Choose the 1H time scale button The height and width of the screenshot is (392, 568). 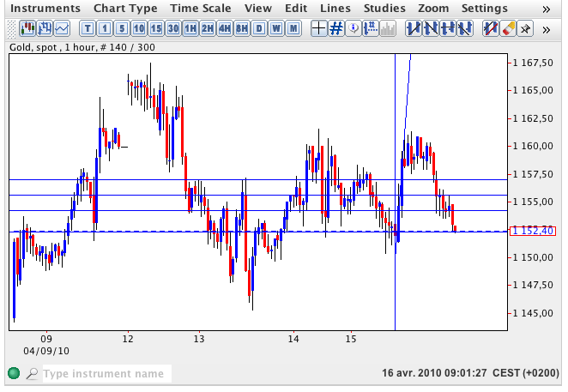tap(190, 28)
